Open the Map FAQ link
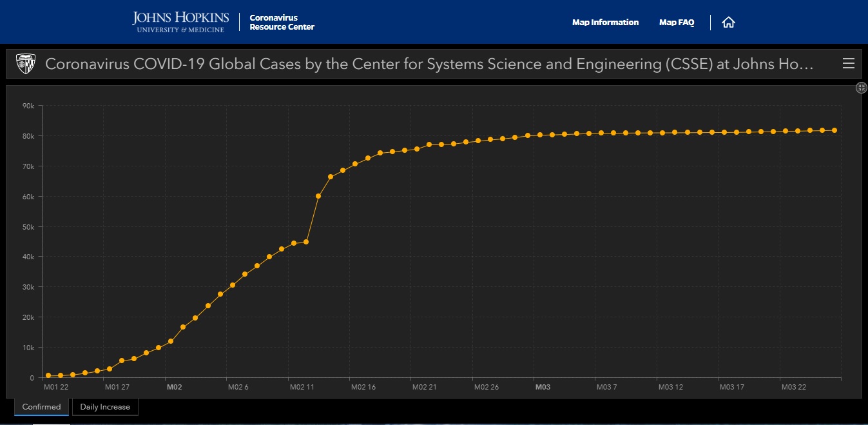This screenshot has width=868, height=425. click(x=676, y=23)
